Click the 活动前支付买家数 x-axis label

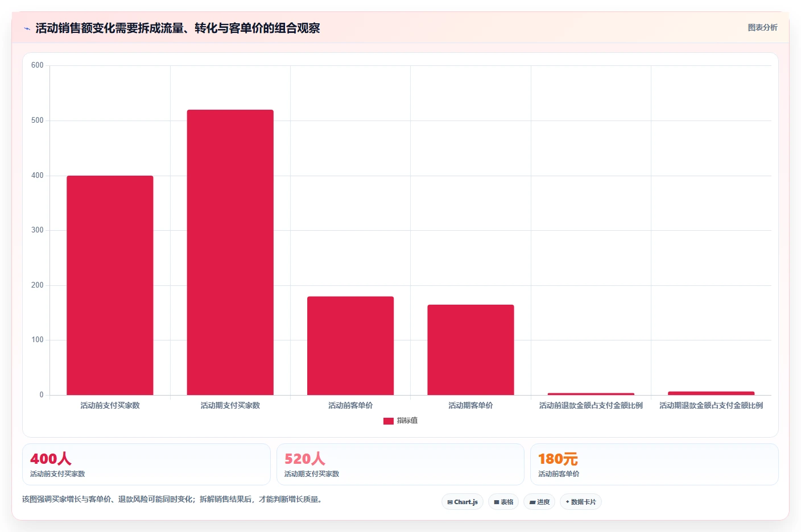click(x=110, y=405)
